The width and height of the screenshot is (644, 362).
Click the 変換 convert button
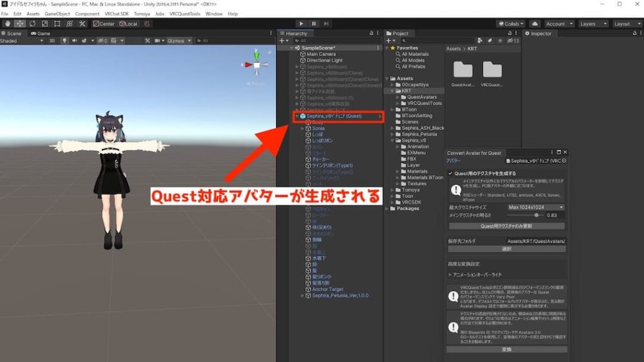pos(507,349)
